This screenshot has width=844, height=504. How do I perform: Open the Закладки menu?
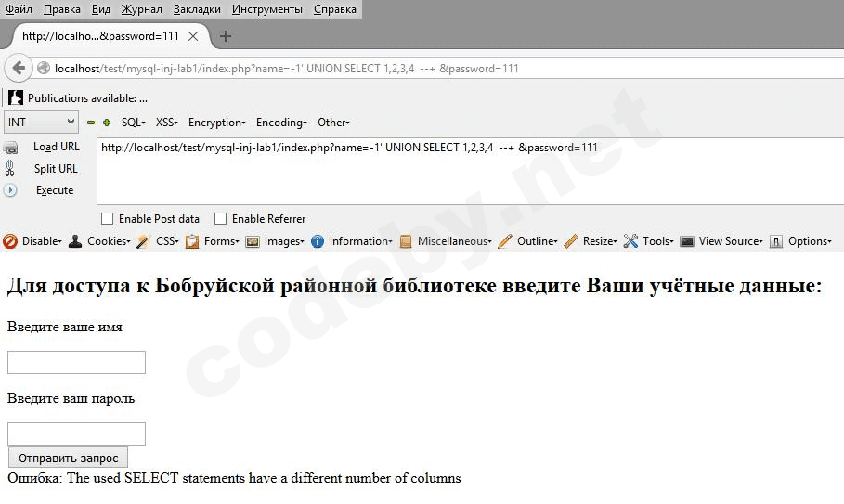click(197, 9)
